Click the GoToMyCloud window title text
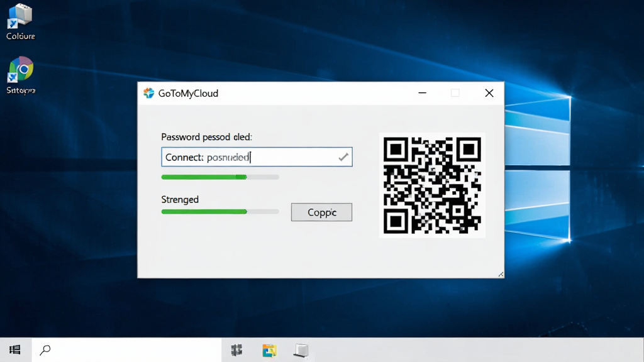 (188, 93)
